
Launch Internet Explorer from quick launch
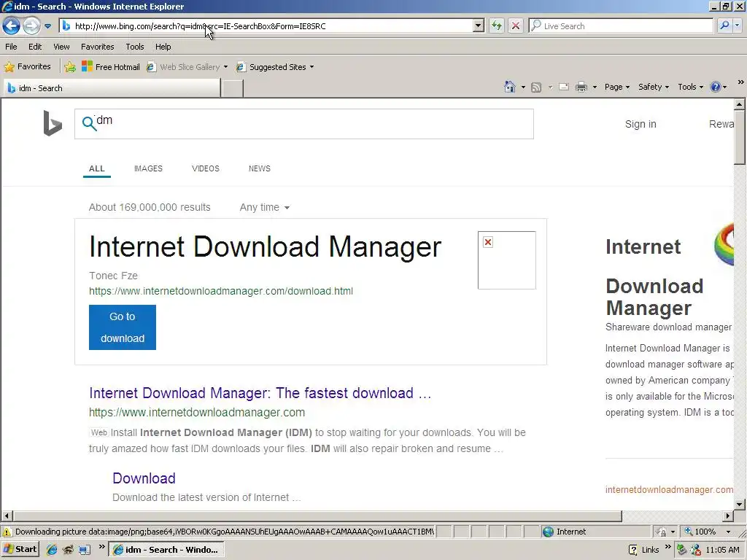pyautogui.click(x=52, y=550)
